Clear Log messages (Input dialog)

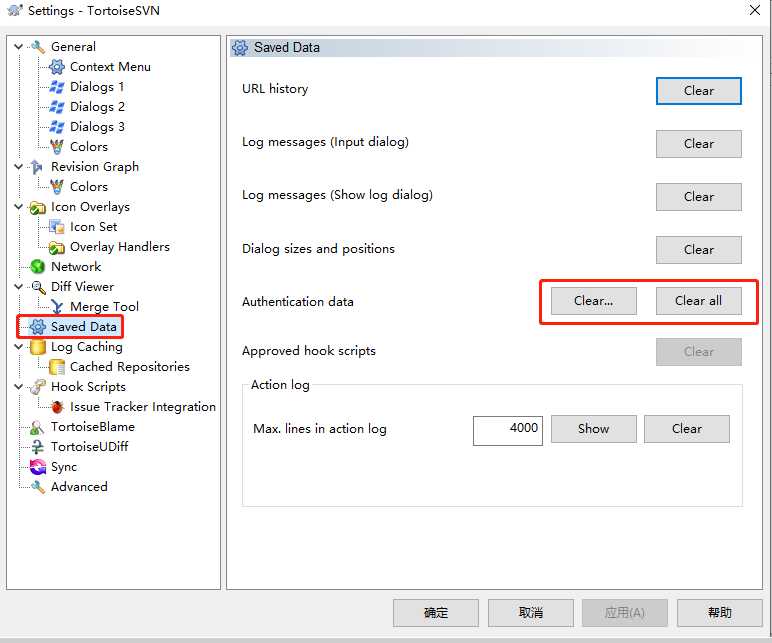[x=699, y=144]
